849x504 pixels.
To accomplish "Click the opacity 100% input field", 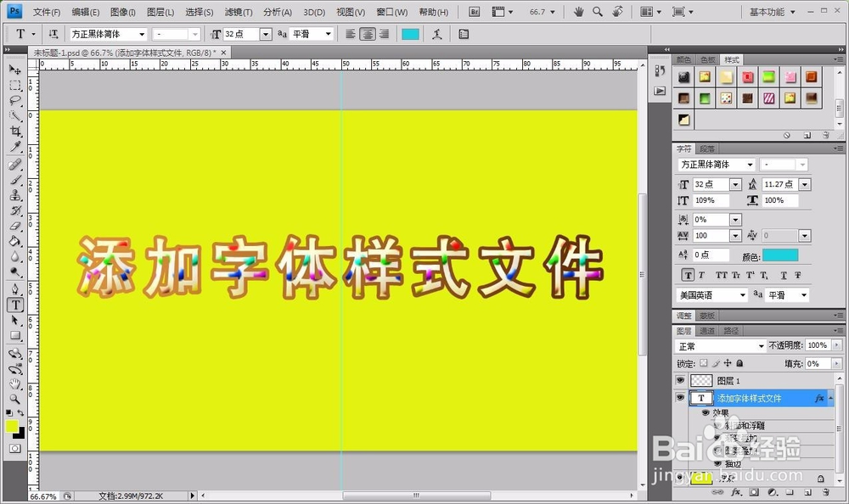I will [818, 345].
